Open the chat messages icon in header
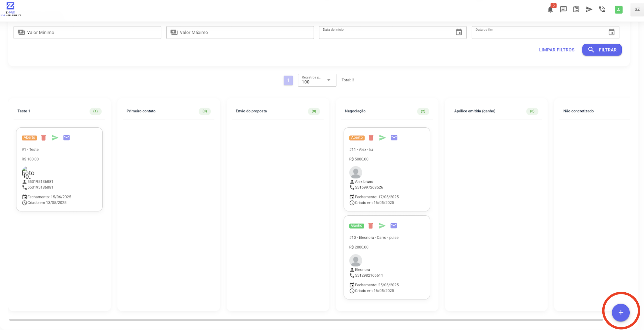 (x=563, y=10)
